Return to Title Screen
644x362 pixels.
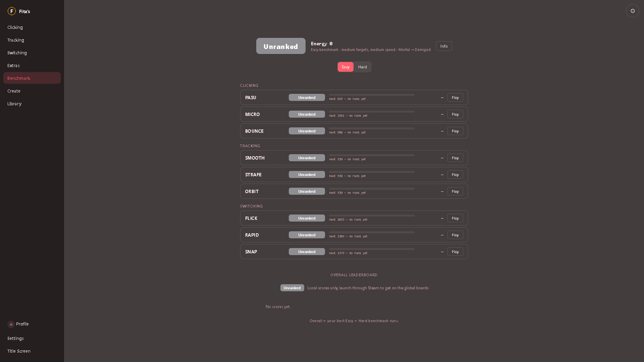tap(32, 351)
